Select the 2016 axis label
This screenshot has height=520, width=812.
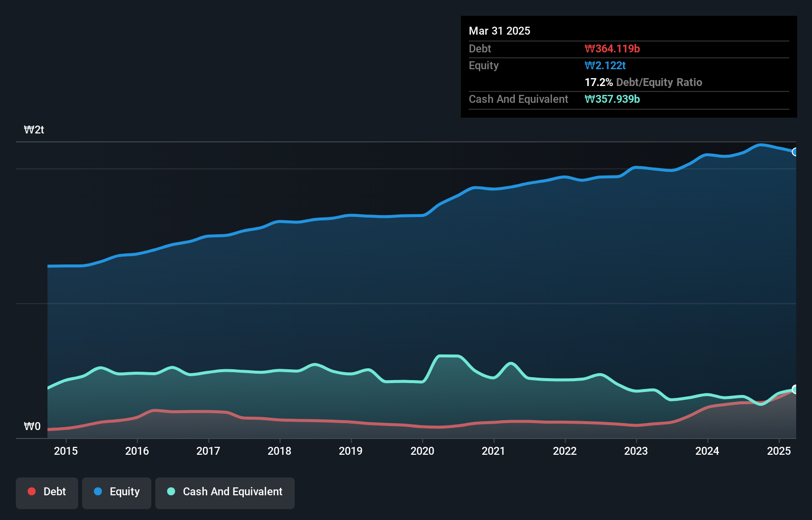tap(137, 451)
